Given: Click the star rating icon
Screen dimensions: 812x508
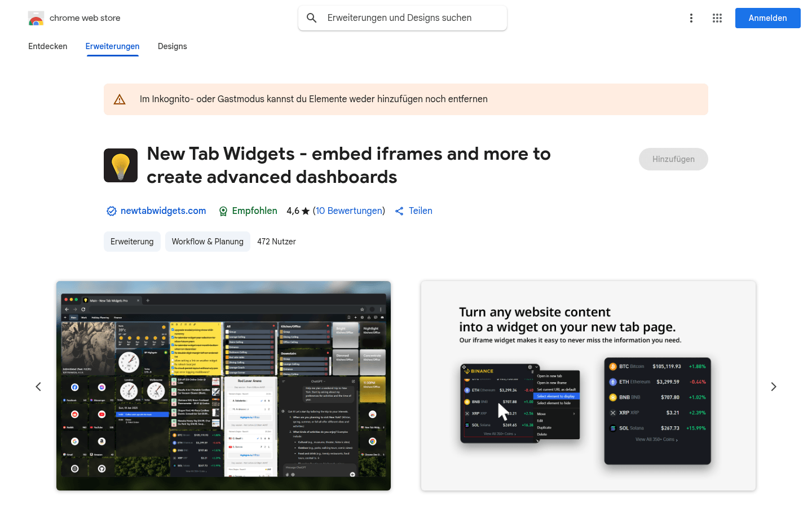Looking at the screenshot, I should point(306,211).
